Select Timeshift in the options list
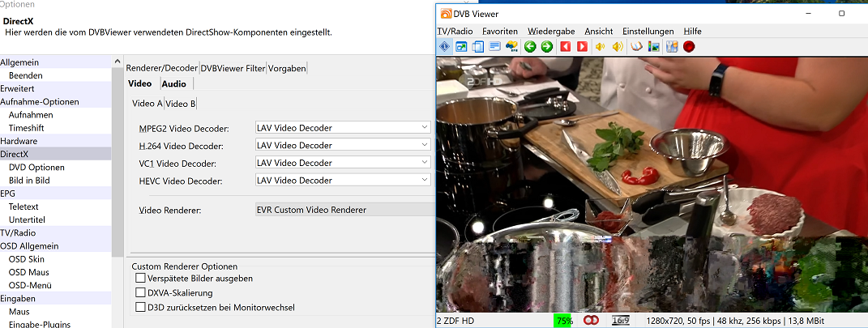This screenshot has height=328, width=868. point(28,128)
